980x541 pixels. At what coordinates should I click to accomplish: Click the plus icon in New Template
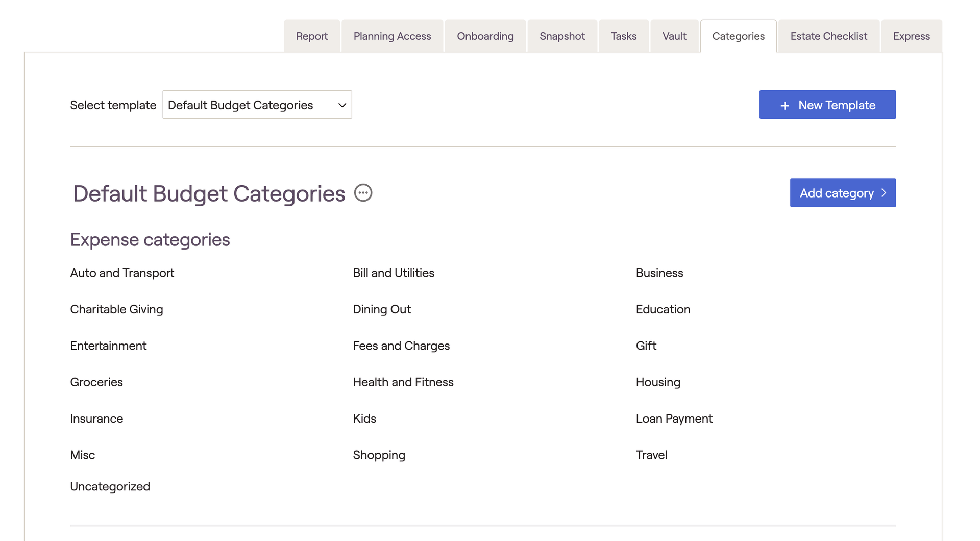(785, 105)
